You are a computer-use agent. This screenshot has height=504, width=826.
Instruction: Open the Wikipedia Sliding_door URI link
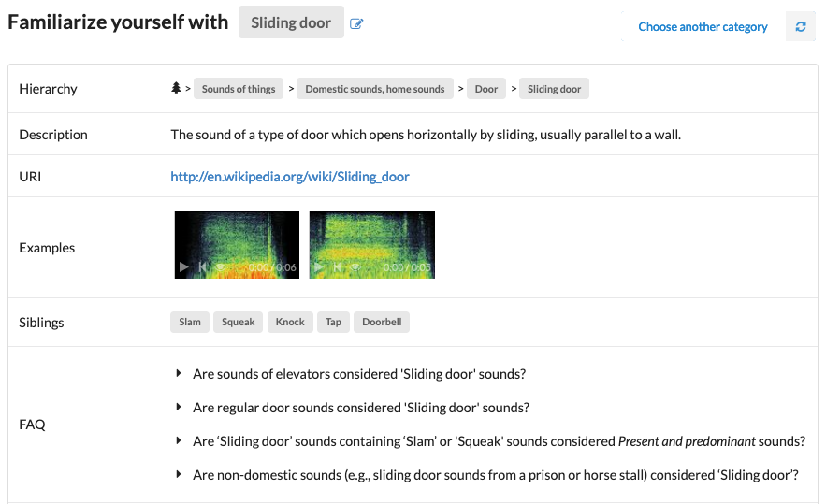pyautogui.click(x=290, y=176)
